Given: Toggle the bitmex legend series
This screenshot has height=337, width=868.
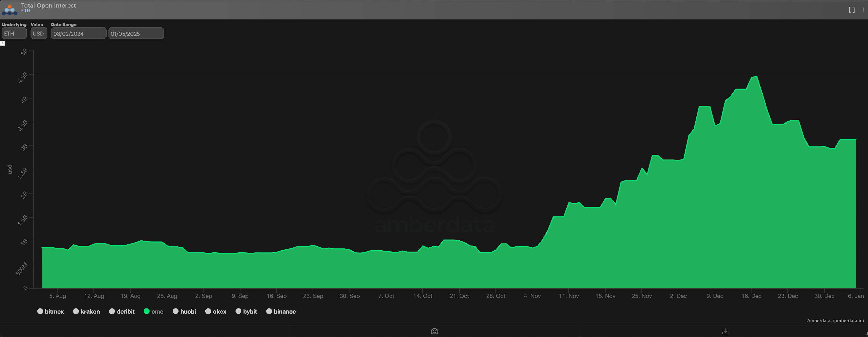Looking at the screenshot, I should [x=50, y=311].
